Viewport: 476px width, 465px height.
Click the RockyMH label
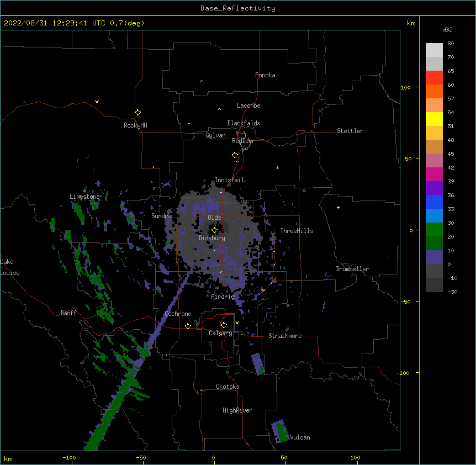coord(135,125)
